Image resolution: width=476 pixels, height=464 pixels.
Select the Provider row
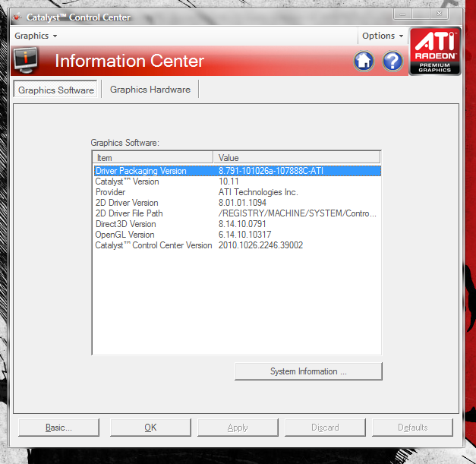point(238,192)
